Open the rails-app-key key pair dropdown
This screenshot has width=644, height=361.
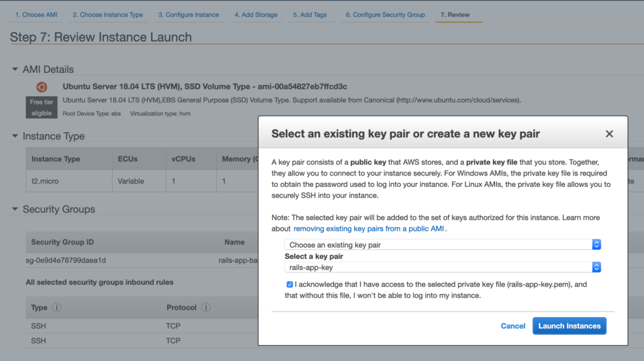pyautogui.click(x=443, y=267)
